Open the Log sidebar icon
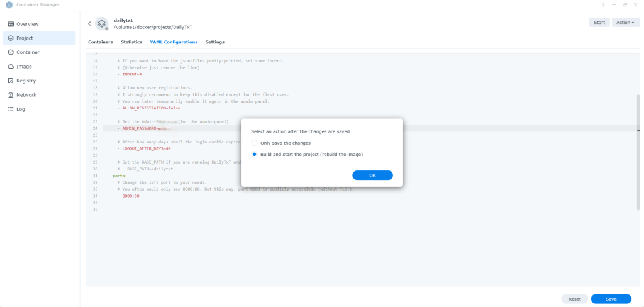Image resolution: width=644 pixels, height=307 pixels. (11, 109)
